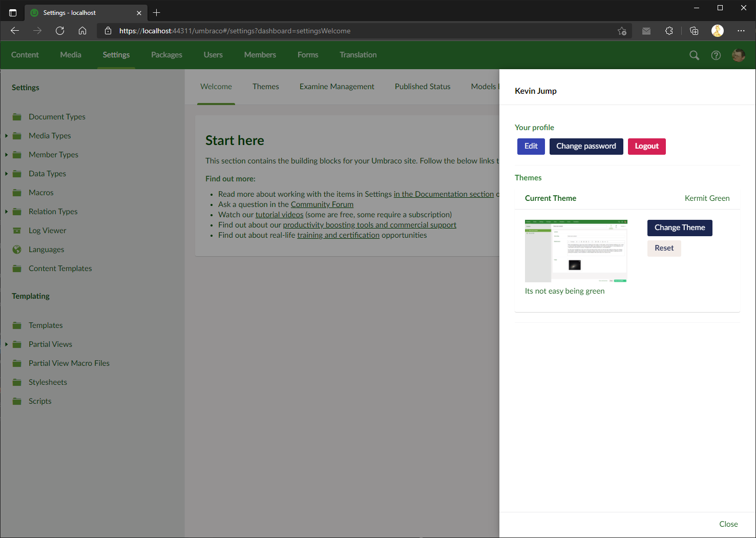Expand the Data Types tree node

pyautogui.click(x=6, y=174)
